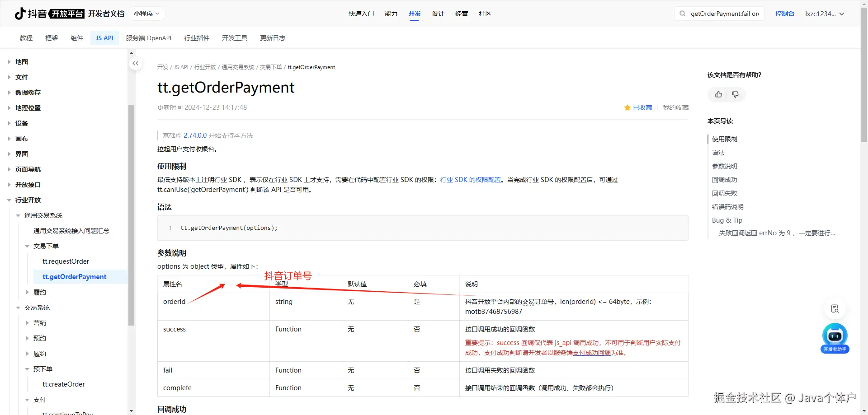
Task: Click the 已收藏 favorited link
Action: pos(642,107)
